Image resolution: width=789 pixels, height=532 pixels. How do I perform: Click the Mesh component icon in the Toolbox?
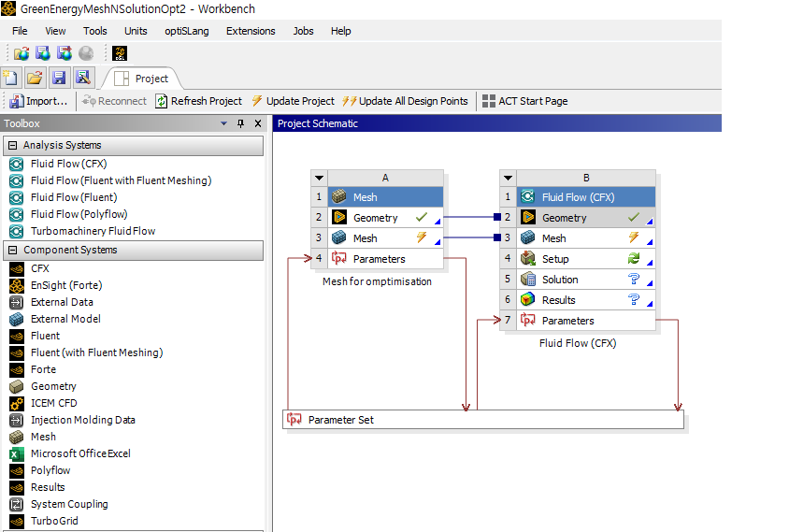point(17,437)
